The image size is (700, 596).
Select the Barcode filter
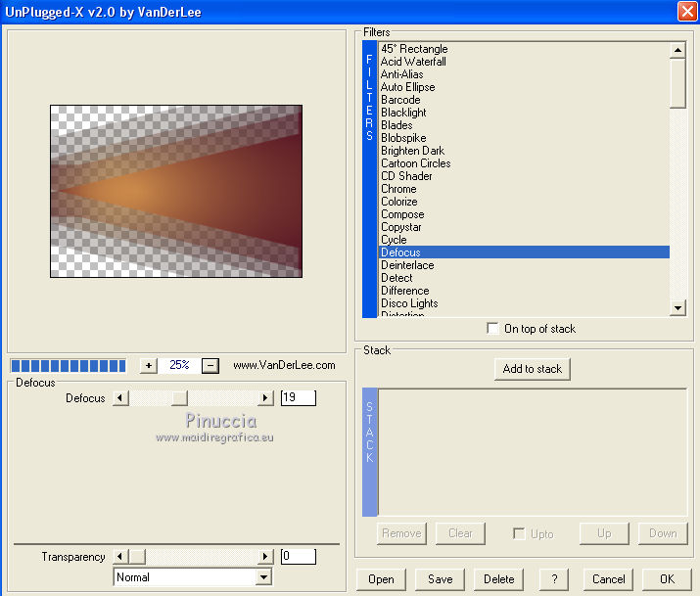coord(524,100)
